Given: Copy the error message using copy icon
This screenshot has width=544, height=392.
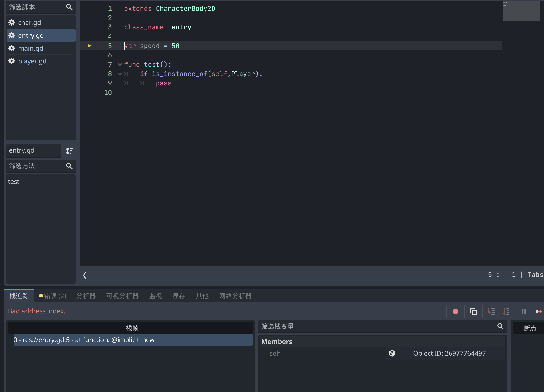Looking at the screenshot, I should 474,311.
